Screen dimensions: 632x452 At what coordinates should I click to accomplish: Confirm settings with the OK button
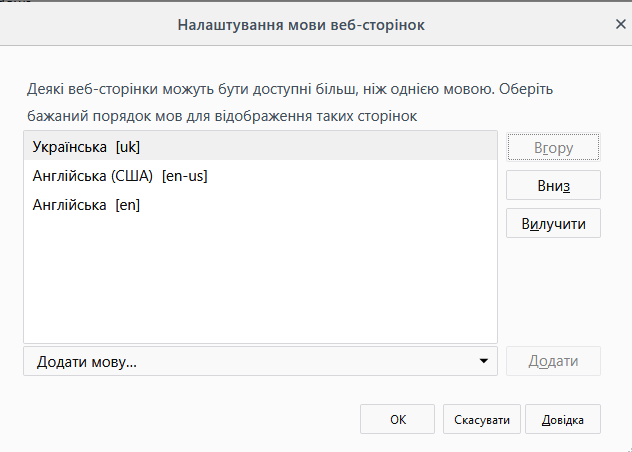pyautogui.click(x=397, y=419)
